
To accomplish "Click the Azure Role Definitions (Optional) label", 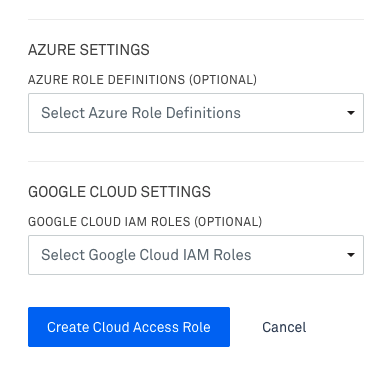I will [x=142, y=80].
